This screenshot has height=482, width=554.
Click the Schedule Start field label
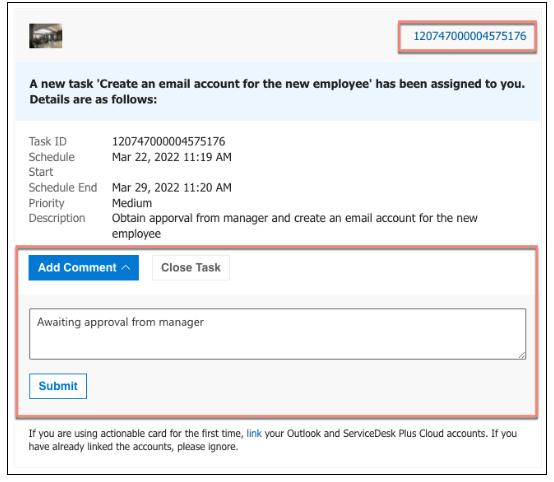52,164
